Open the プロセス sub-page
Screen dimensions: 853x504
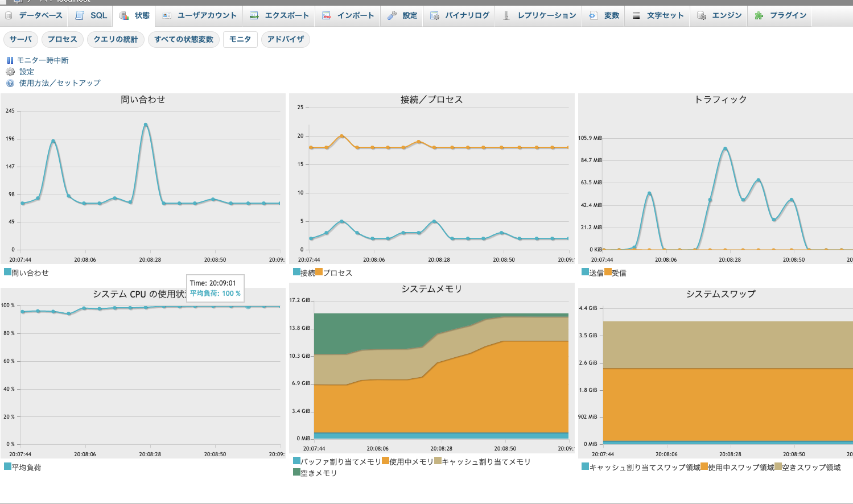pyautogui.click(x=62, y=39)
